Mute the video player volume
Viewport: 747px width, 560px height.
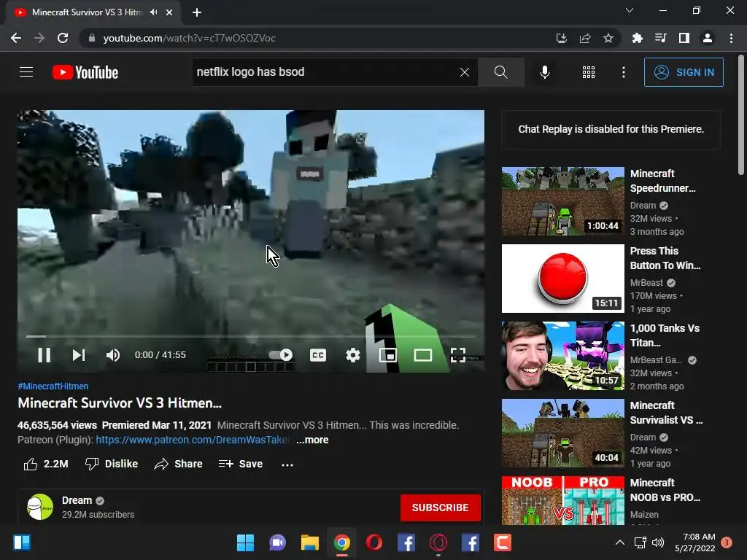[x=113, y=355]
